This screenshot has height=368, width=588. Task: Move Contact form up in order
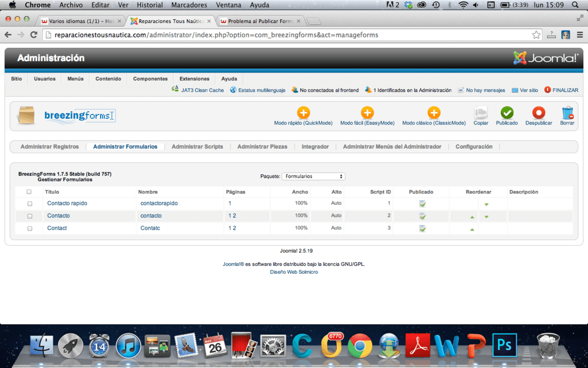point(472,229)
